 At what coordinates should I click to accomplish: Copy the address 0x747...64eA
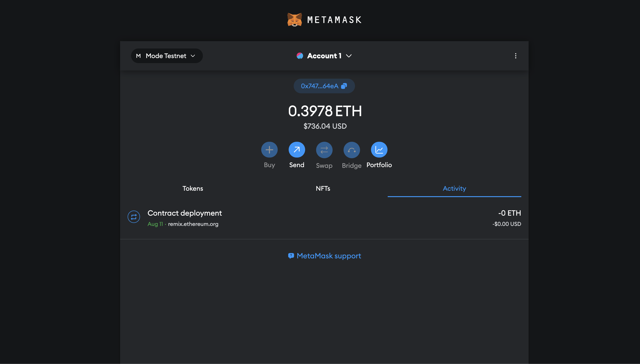click(x=324, y=86)
